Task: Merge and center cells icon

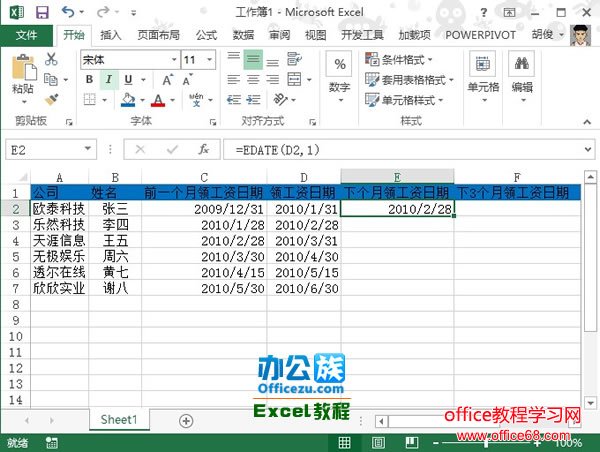Action: 294,80
